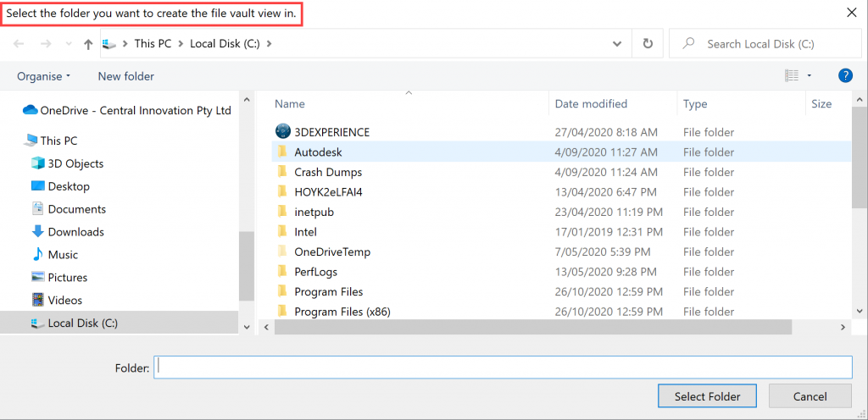Image resolution: width=868 pixels, height=420 pixels.
Task: Sort files by the Name column
Action: click(290, 104)
